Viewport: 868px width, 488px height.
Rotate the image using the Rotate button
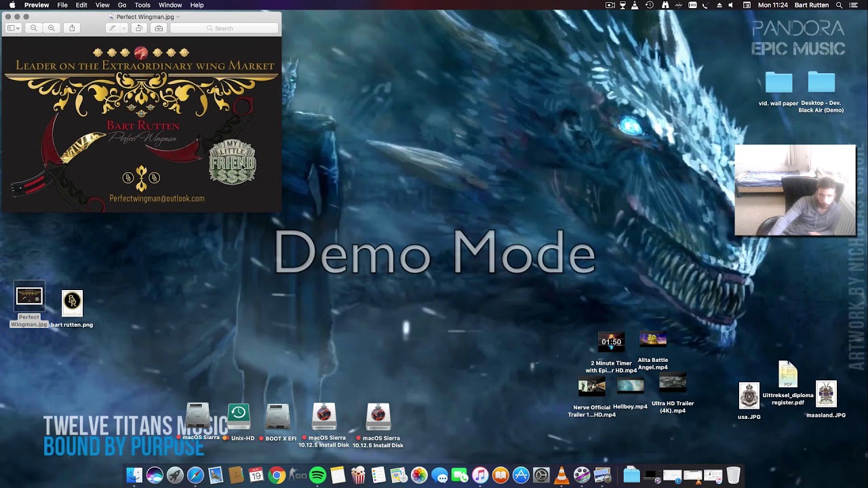pyautogui.click(x=139, y=28)
